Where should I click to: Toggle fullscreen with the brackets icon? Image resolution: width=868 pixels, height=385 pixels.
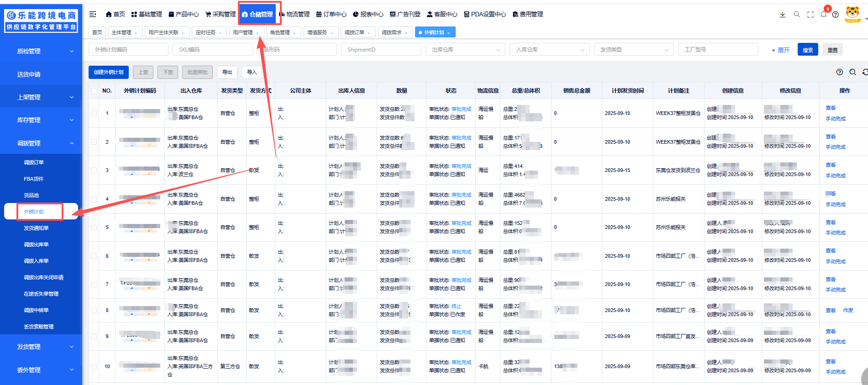click(810, 14)
